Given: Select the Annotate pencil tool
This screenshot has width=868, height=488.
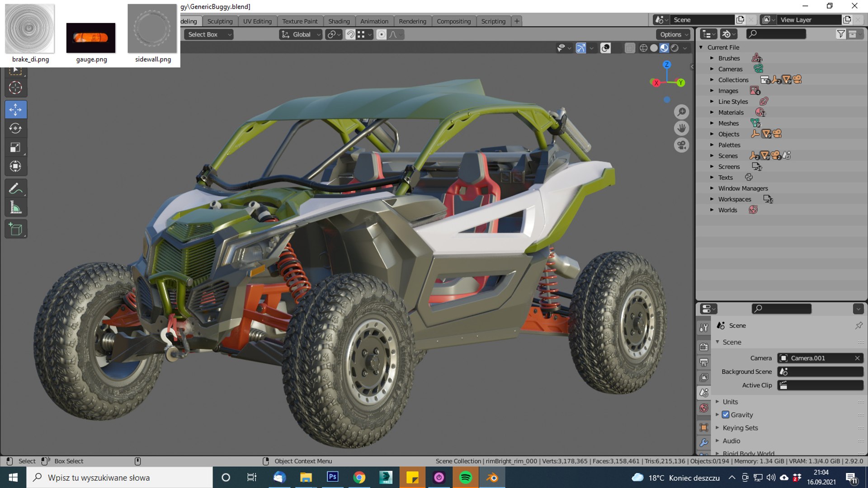Looking at the screenshot, I should click(x=15, y=188).
